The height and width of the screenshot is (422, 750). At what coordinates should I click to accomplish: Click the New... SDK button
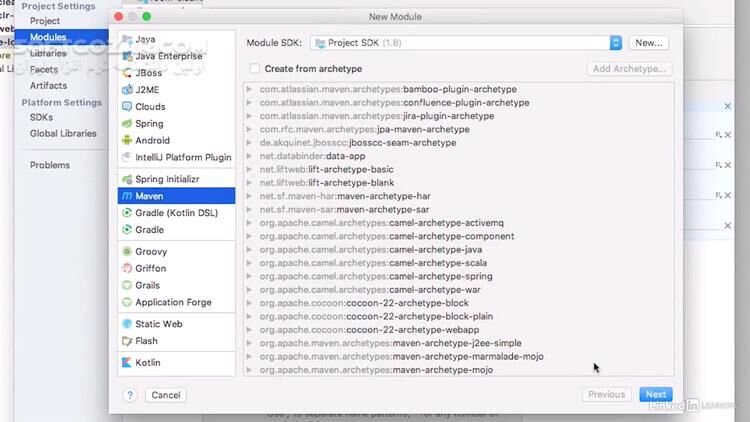coord(649,43)
